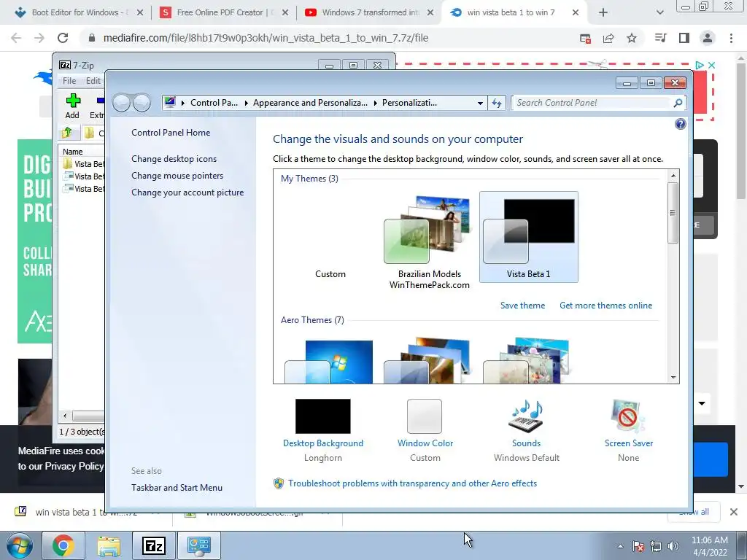
Task: Open Control Panel Home link
Action: coord(171,133)
